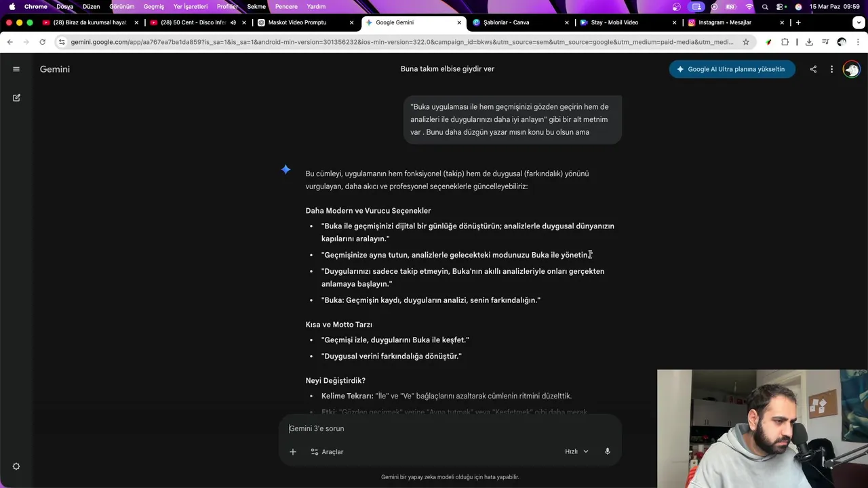Click the user prompt message bubble
Screen dimensions: 868x488
click(x=512, y=119)
